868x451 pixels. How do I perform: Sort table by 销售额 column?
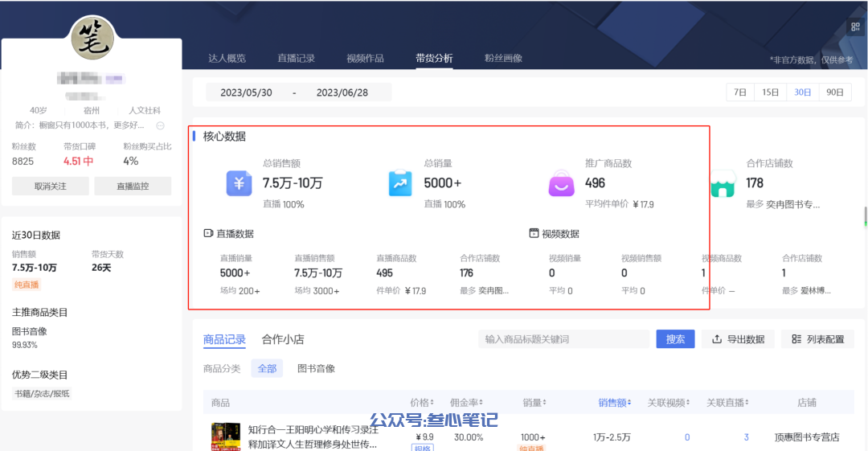[615, 403]
